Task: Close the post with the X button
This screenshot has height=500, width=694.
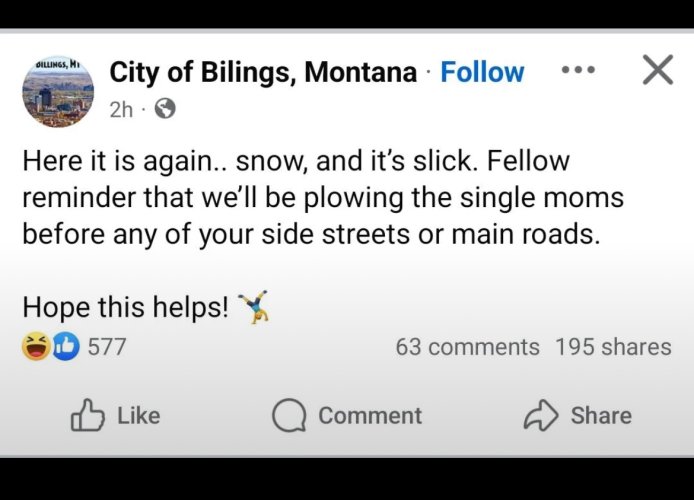Action: click(657, 70)
